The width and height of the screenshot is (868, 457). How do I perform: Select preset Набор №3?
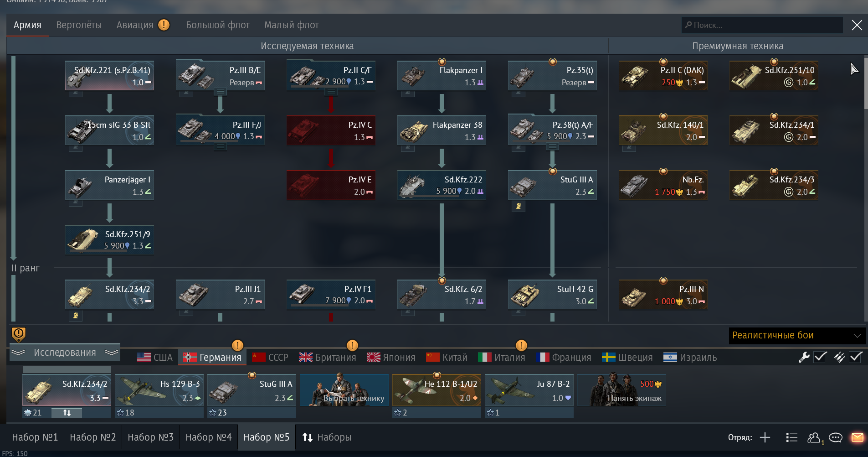click(x=151, y=437)
